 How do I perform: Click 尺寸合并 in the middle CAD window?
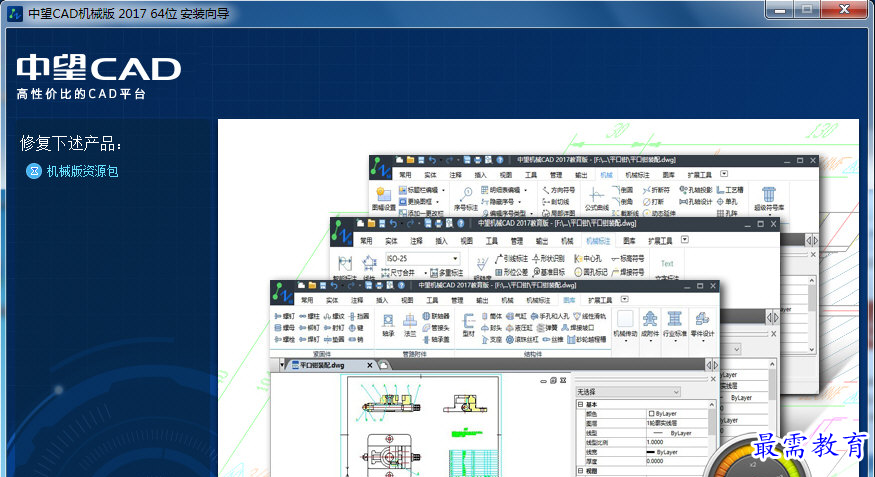[398, 273]
